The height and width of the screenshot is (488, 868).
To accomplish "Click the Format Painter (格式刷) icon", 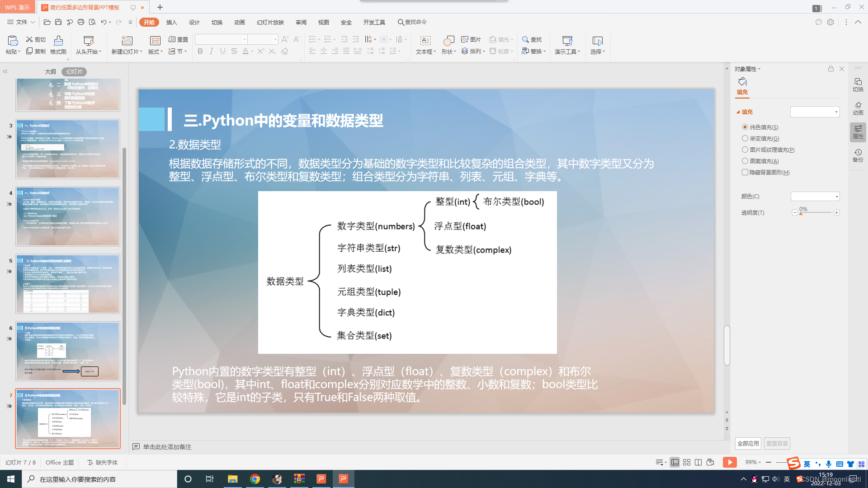I will point(58,41).
